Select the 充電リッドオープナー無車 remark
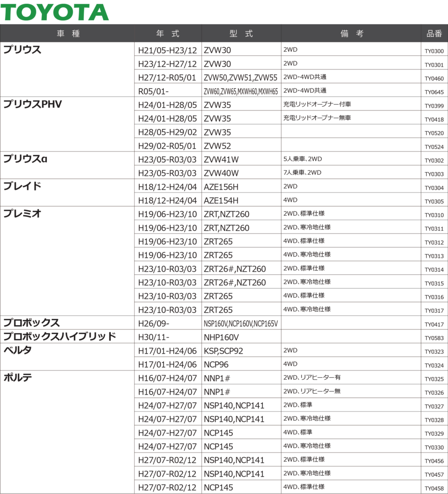 pyautogui.click(x=317, y=118)
